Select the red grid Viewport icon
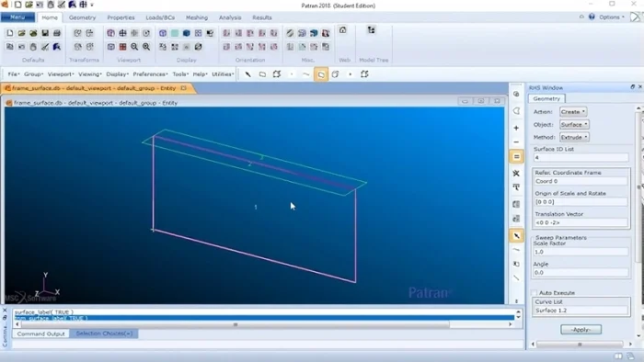Image resolution: width=644 pixels, height=362 pixels. 122,47
